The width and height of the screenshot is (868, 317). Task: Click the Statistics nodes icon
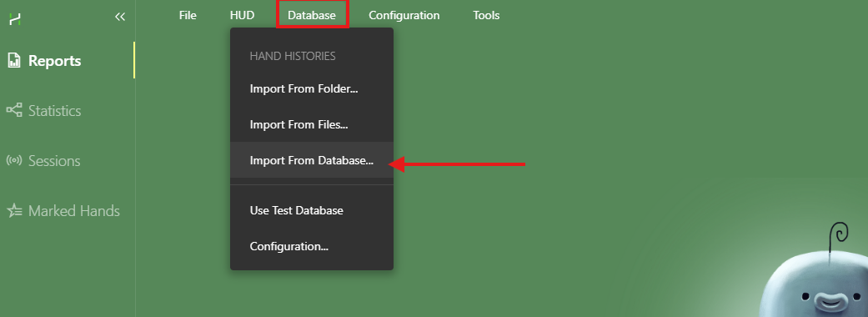pos(14,110)
